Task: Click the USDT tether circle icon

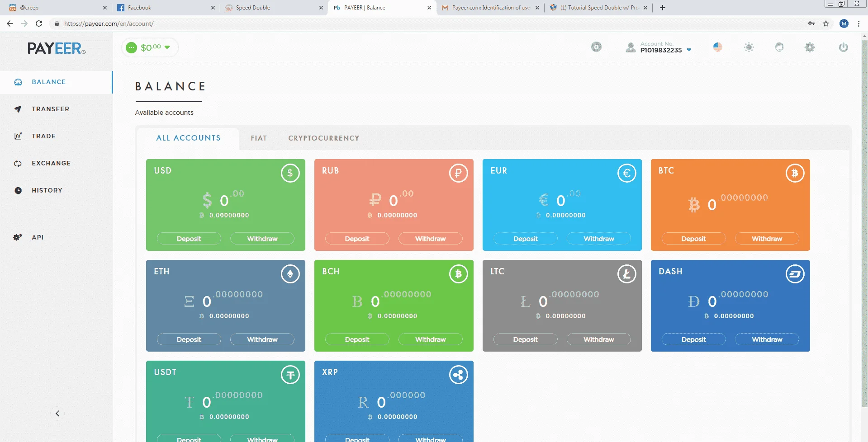Action: click(x=290, y=375)
